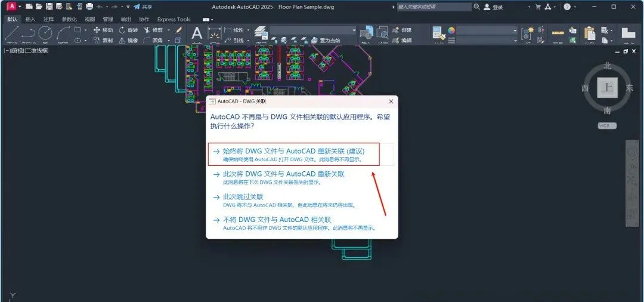
Task: Switch to the Express Tools ribbon tab
Action: coord(174,19)
